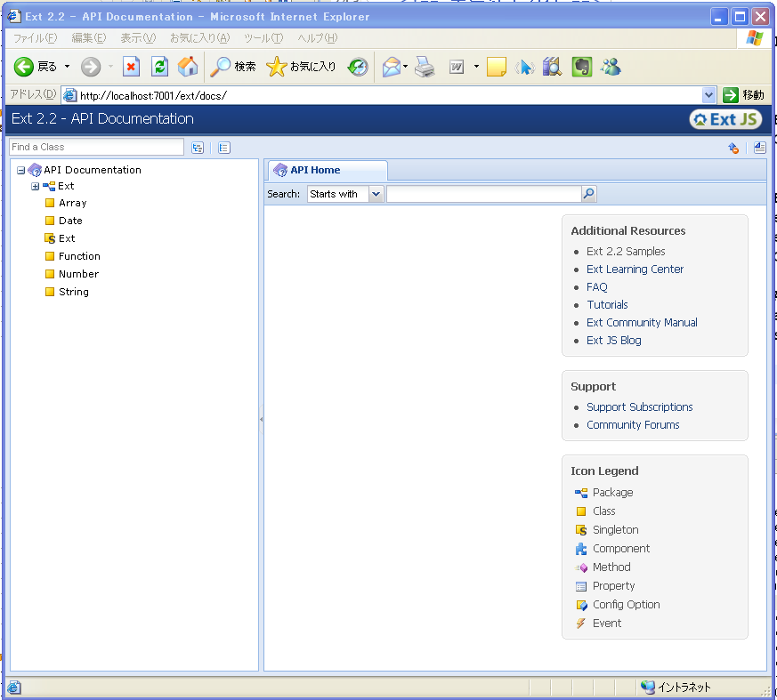Image resolution: width=777 pixels, height=700 pixels.
Task: Go back with the green Back arrow
Action: 23,67
